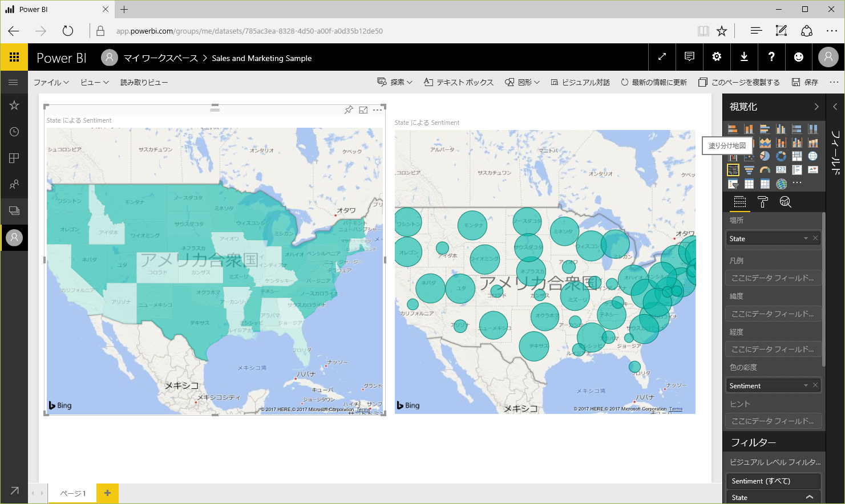Open filled map in focus mode
The width and height of the screenshot is (845, 504).
[x=363, y=110]
